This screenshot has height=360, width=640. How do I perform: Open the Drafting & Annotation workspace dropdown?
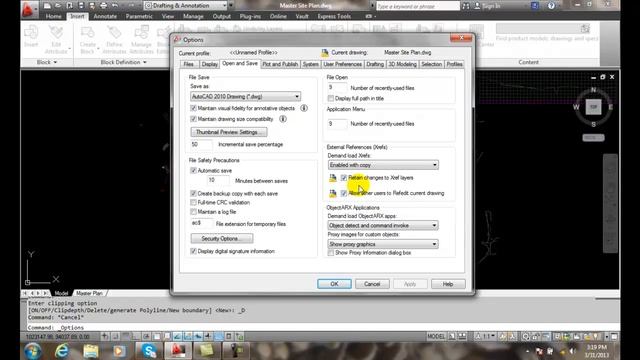[x=186, y=6]
